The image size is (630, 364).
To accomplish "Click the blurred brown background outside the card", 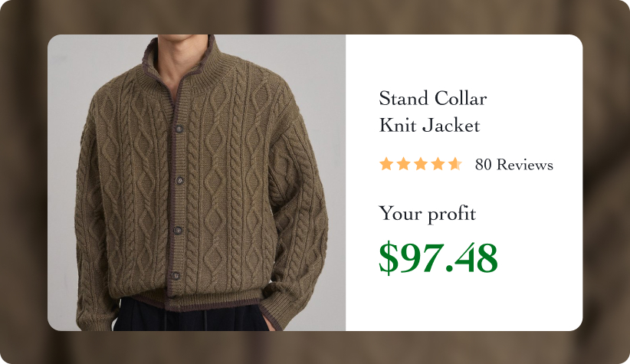I will (315, 16).
